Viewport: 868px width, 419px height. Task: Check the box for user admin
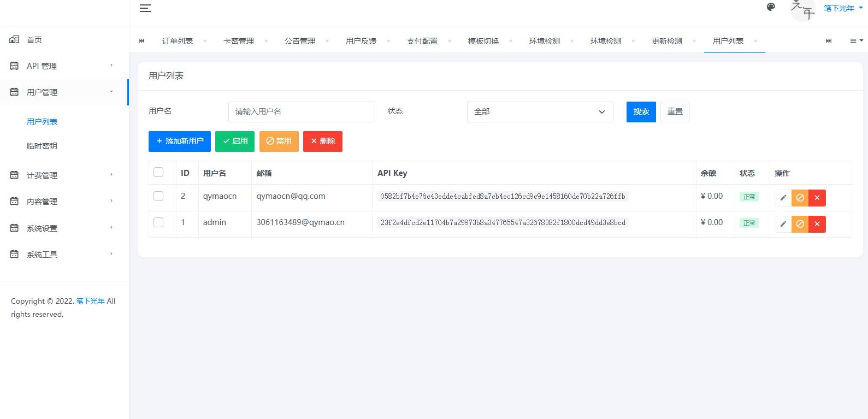[158, 222]
